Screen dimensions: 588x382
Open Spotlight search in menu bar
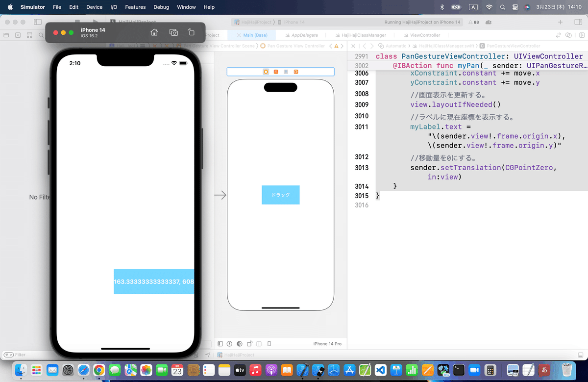tap(502, 7)
